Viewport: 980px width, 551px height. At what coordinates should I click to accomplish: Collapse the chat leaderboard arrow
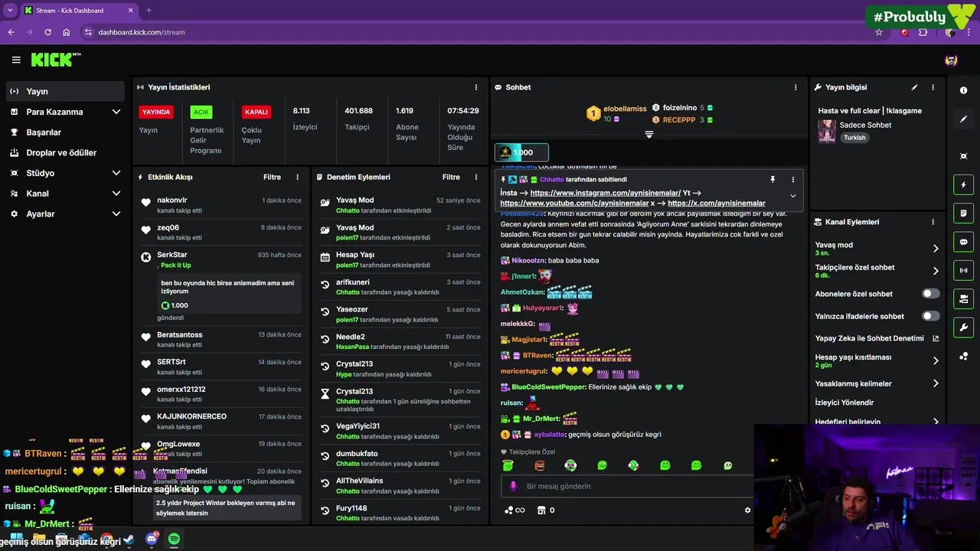click(x=649, y=135)
